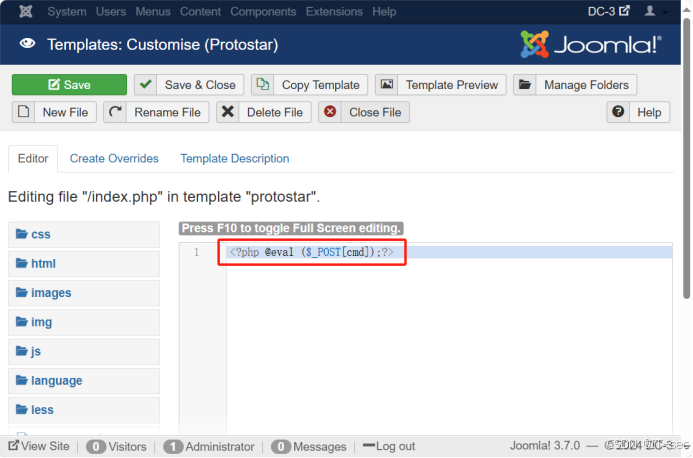Screen dimensions: 693x458
Task: Open the Extensions menu
Action: 334,11
